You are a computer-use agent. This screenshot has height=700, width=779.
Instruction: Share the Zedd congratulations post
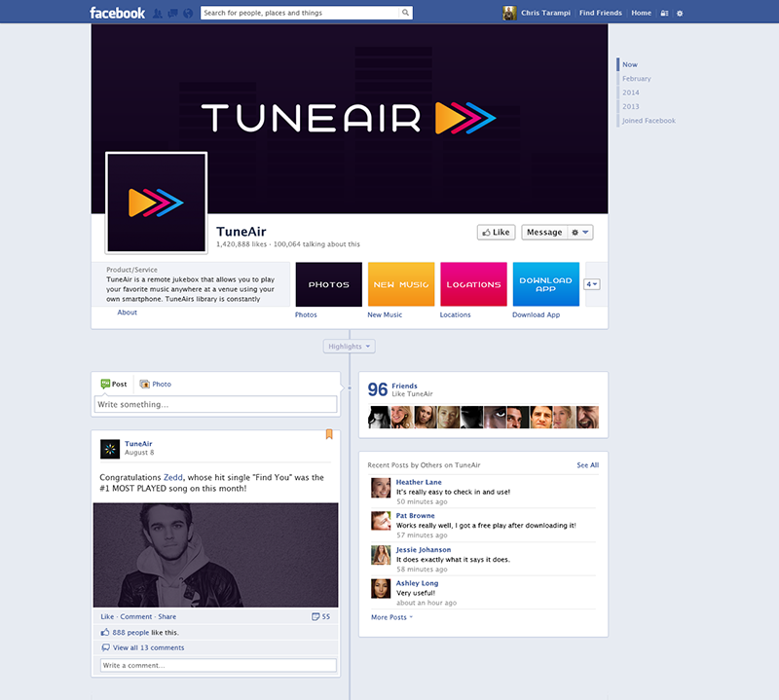pyautogui.click(x=167, y=616)
